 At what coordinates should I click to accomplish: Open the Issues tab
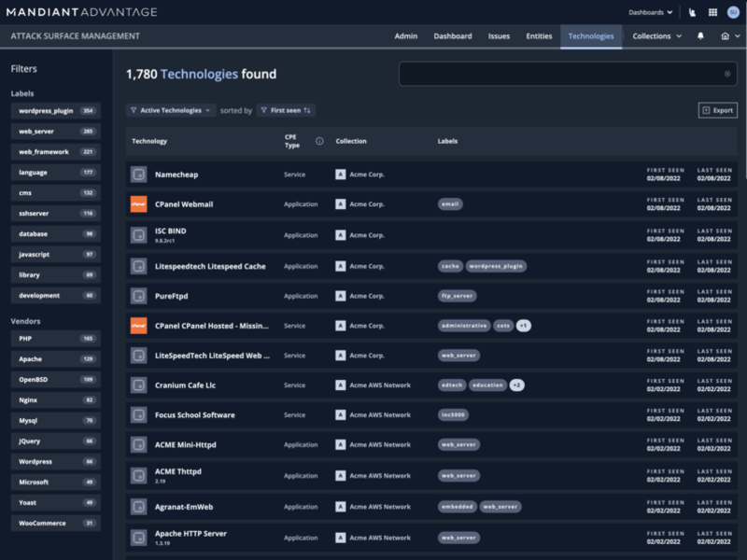[499, 36]
